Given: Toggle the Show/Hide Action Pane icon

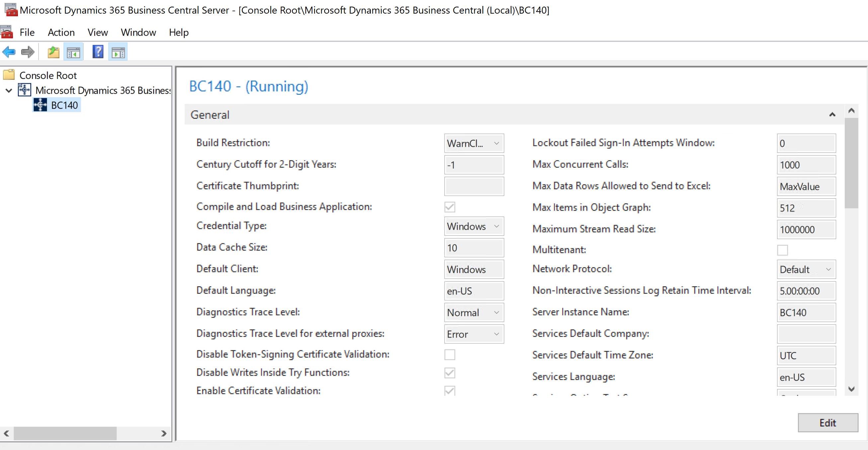Looking at the screenshot, I should (x=118, y=52).
